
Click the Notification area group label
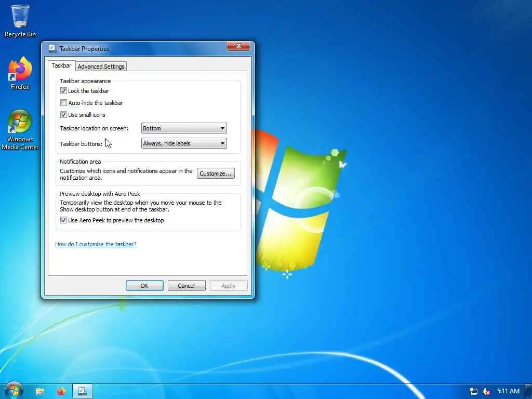click(x=81, y=162)
